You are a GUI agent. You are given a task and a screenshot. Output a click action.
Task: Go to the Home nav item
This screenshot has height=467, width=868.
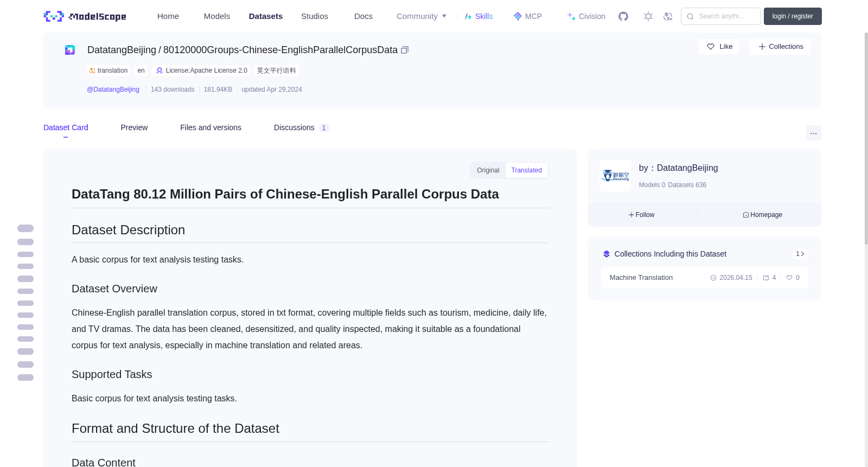[x=168, y=16]
